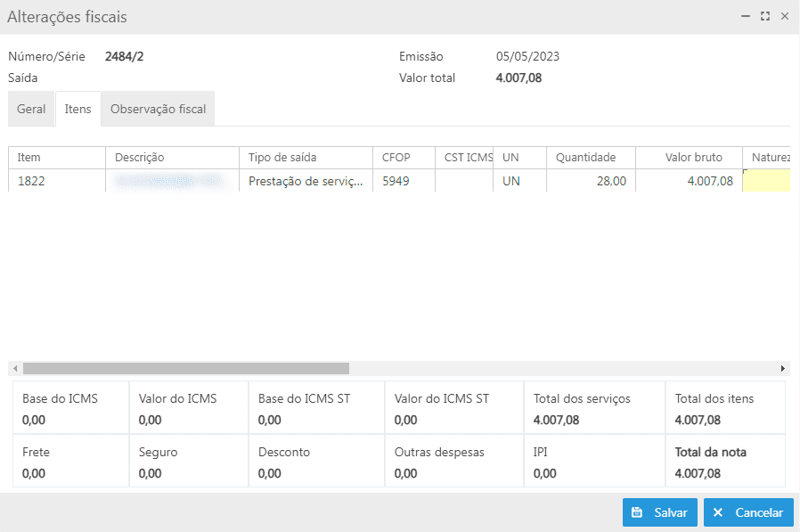
Task: Click the scrollbar left arrow
Action: tap(15, 368)
